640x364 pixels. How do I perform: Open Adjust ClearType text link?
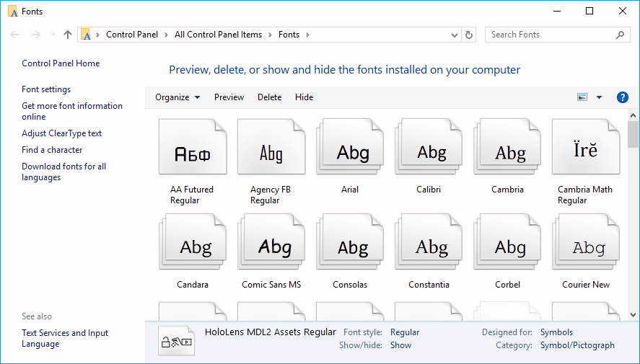(61, 133)
